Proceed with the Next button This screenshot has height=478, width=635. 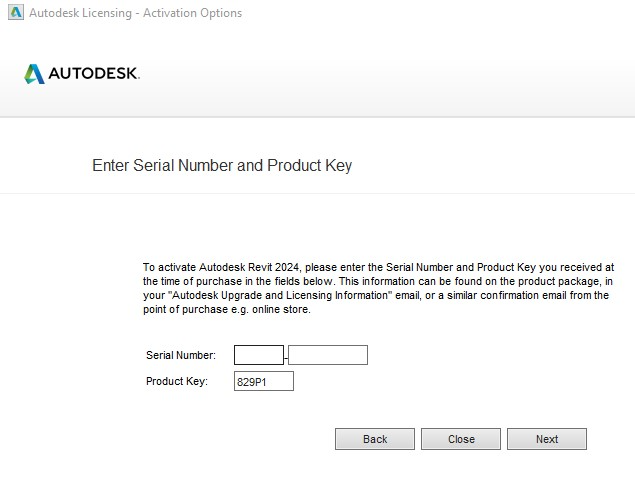547,439
